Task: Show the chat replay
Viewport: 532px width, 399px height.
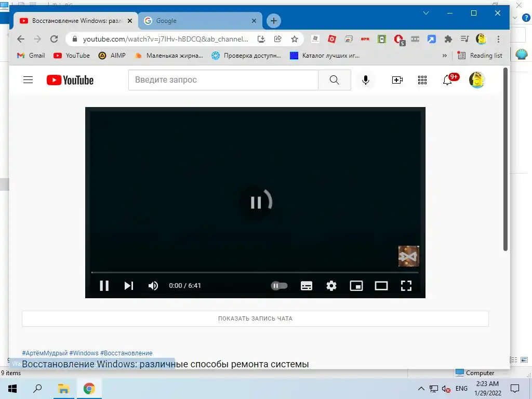Action: [x=255, y=318]
